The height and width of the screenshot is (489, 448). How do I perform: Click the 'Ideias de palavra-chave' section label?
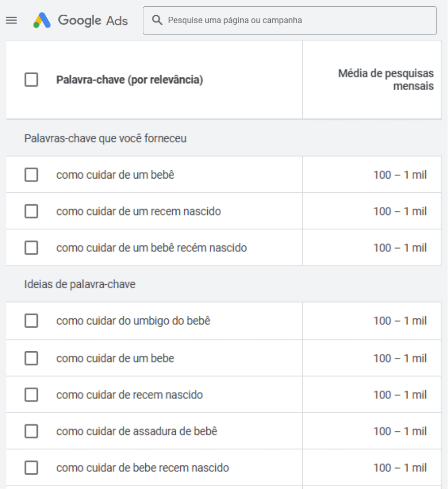coord(80,284)
